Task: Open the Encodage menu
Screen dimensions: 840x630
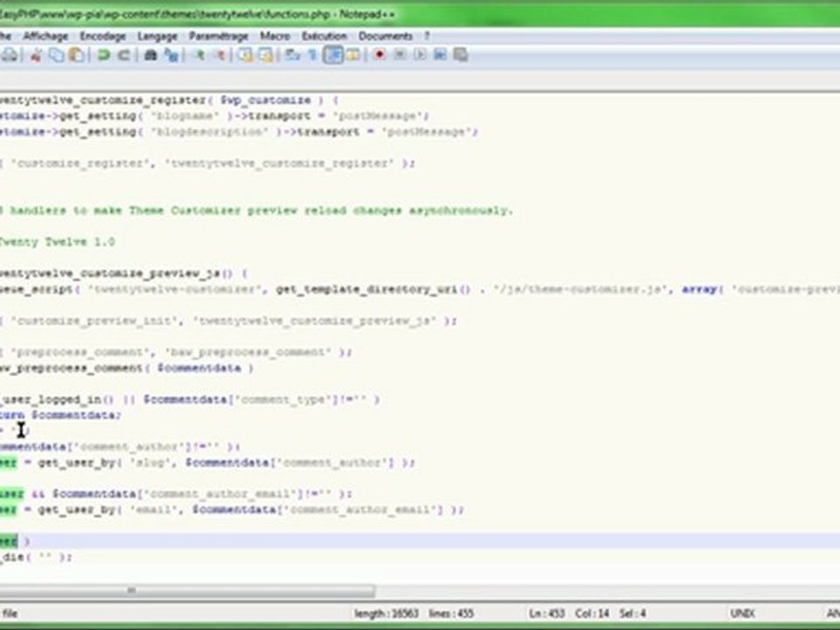Action: click(103, 36)
